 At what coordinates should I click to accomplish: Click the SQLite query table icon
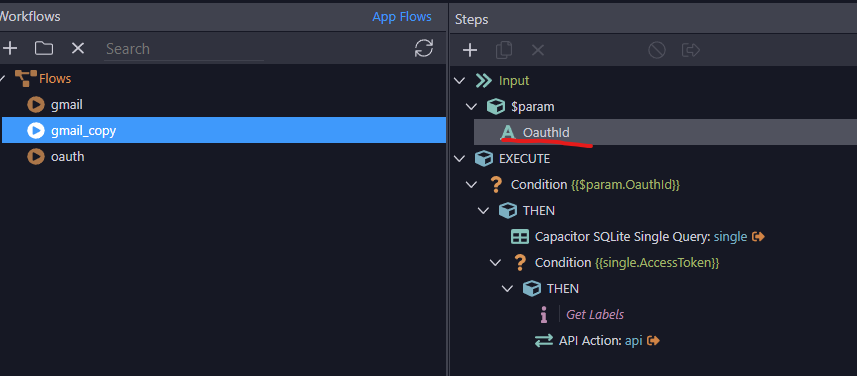520,237
